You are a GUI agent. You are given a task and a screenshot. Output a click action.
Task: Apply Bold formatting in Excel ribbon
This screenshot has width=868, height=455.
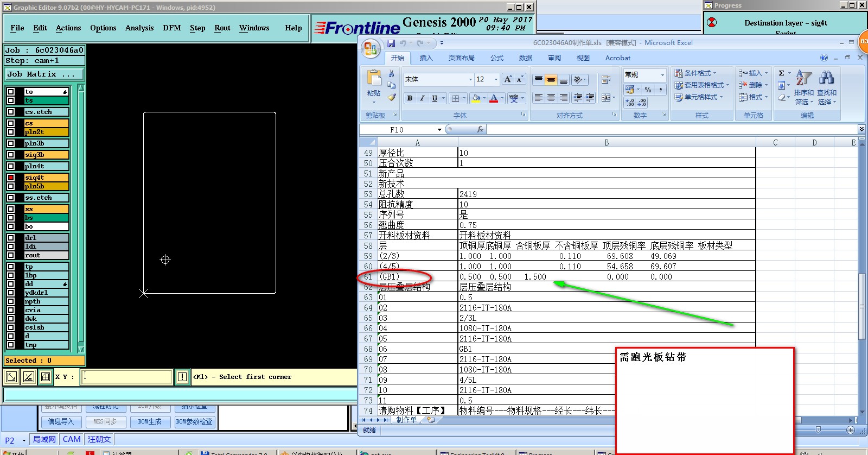tap(410, 98)
